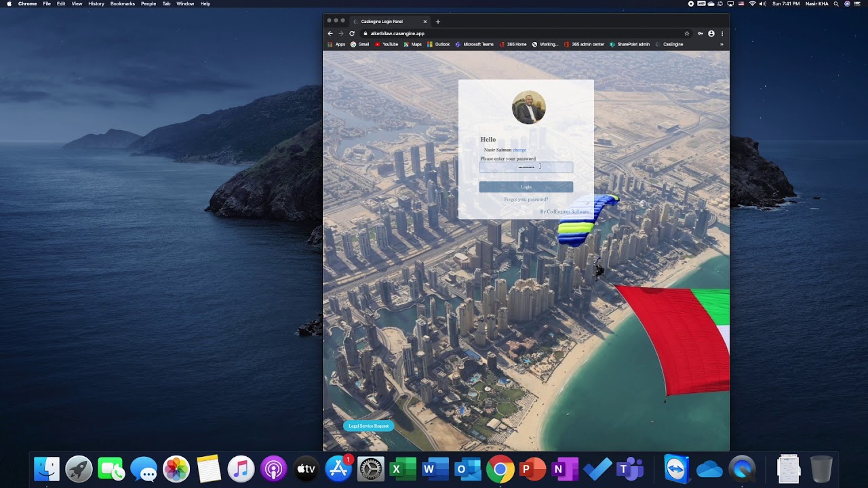Viewport: 868px width, 488px height.
Task: Open Photos from the Dock
Action: pos(176,469)
